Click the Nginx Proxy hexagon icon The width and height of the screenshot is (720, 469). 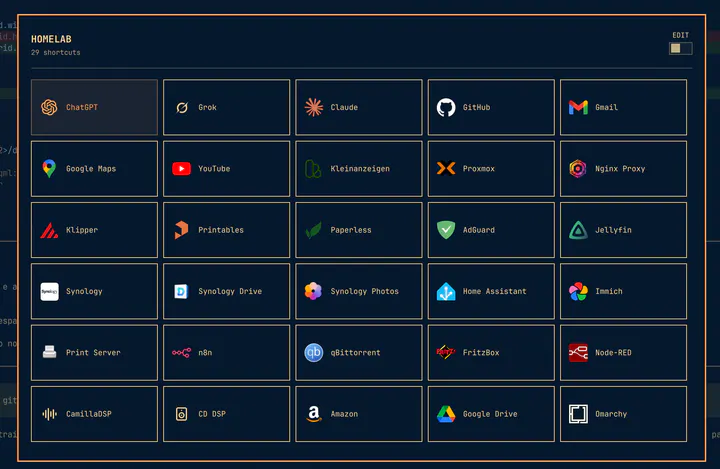point(578,169)
